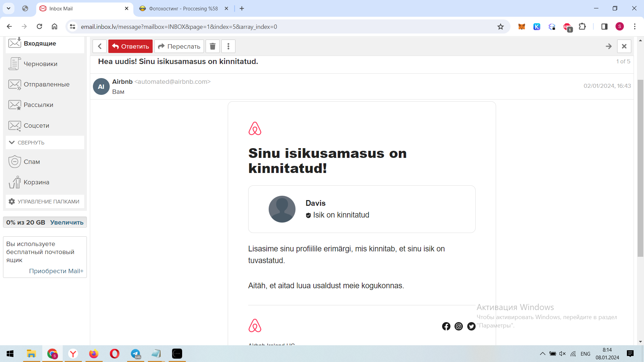Open the Спам folder
Image resolution: width=644 pixels, height=362 pixels.
point(32,162)
